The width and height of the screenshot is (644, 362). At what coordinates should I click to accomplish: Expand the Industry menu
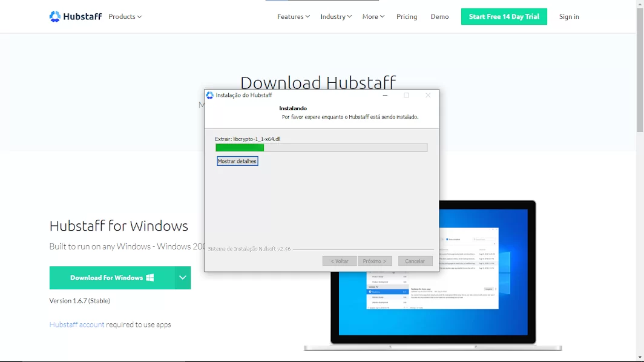pyautogui.click(x=336, y=16)
